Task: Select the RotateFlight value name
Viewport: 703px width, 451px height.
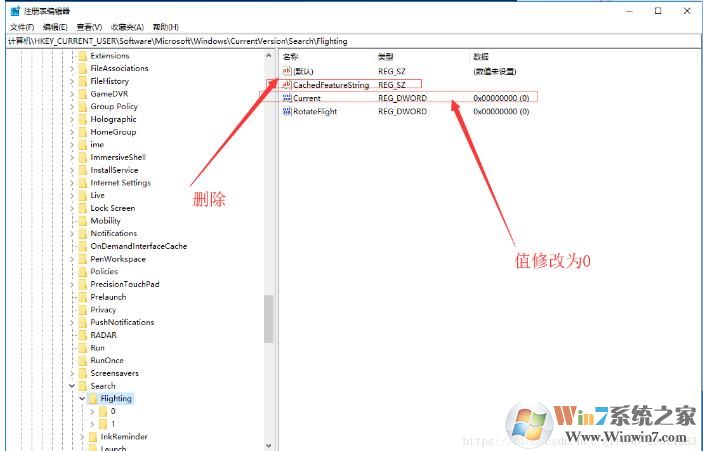Action: point(315,112)
